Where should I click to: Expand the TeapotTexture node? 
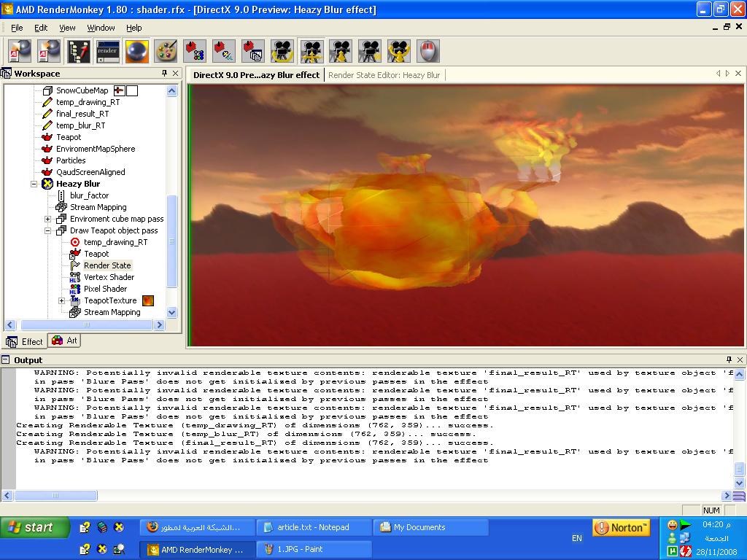tap(61, 300)
